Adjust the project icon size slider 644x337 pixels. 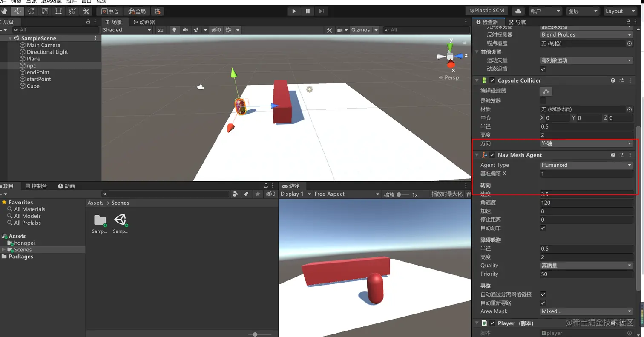255,334
